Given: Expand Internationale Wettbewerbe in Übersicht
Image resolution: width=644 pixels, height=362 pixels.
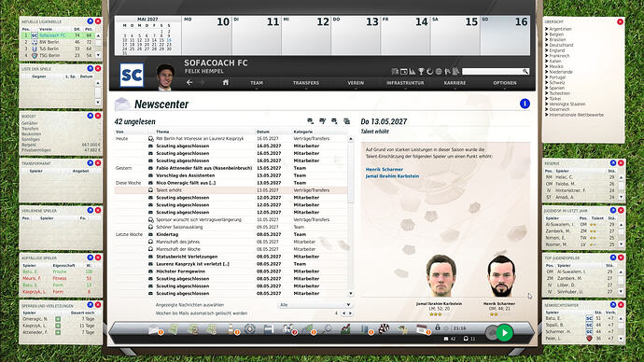Looking at the screenshot, I should point(547,115).
